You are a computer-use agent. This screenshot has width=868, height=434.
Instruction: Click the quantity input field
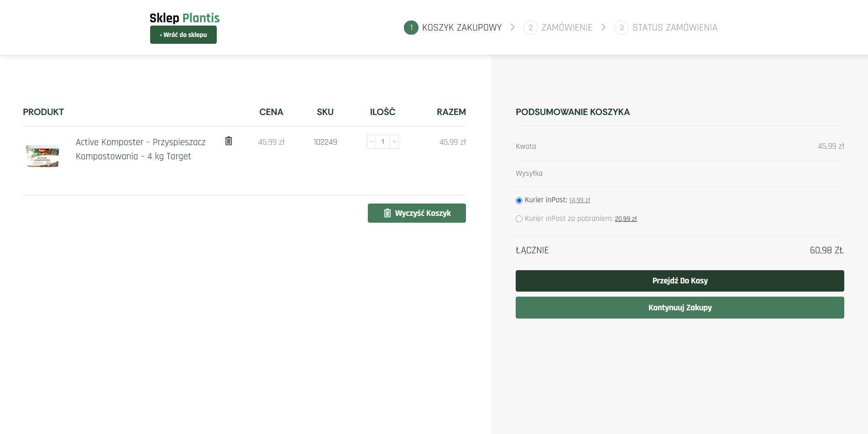click(383, 142)
